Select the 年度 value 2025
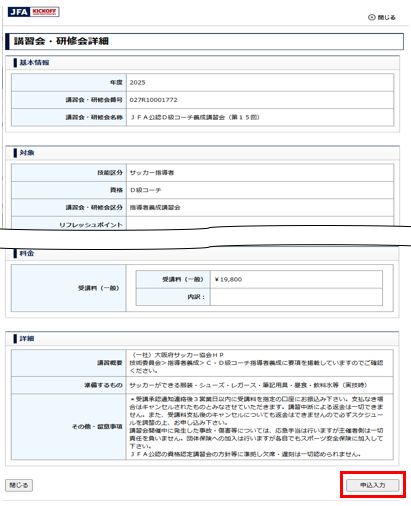 tap(137, 83)
